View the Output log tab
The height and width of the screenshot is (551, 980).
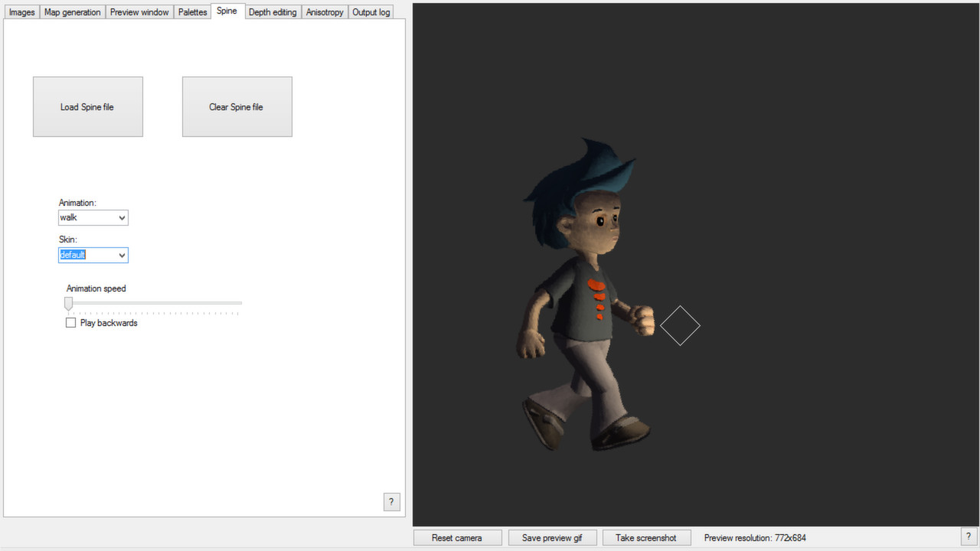pos(371,11)
